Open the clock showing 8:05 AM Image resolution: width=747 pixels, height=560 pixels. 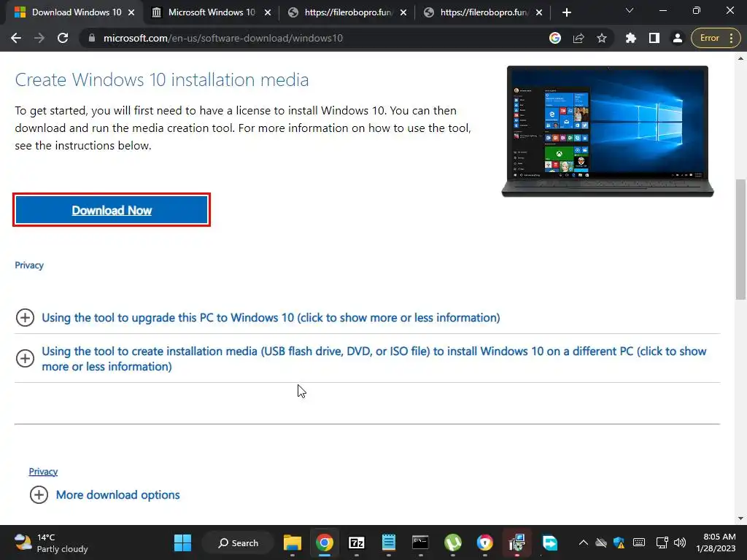(x=716, y=542)
